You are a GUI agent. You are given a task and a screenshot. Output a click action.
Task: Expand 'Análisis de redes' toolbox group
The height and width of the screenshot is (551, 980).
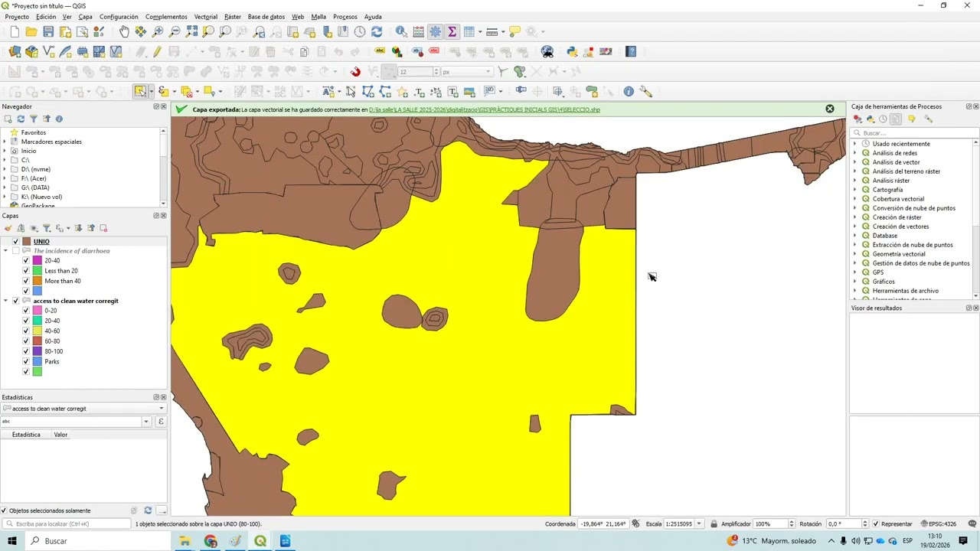click(855, 153)
